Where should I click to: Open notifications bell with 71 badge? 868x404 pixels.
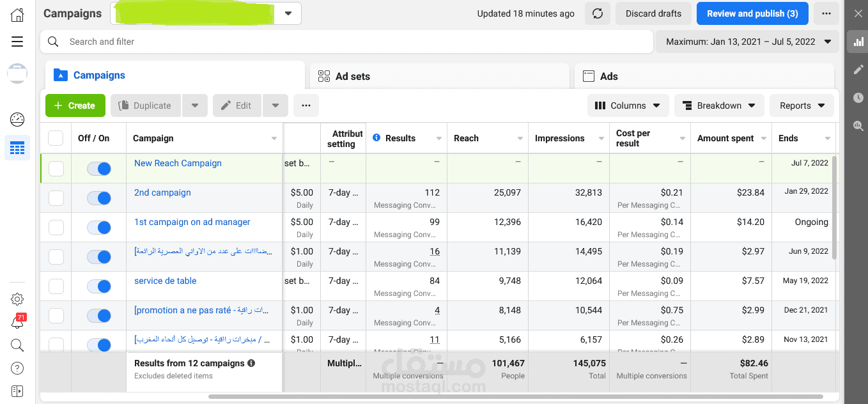17,322
